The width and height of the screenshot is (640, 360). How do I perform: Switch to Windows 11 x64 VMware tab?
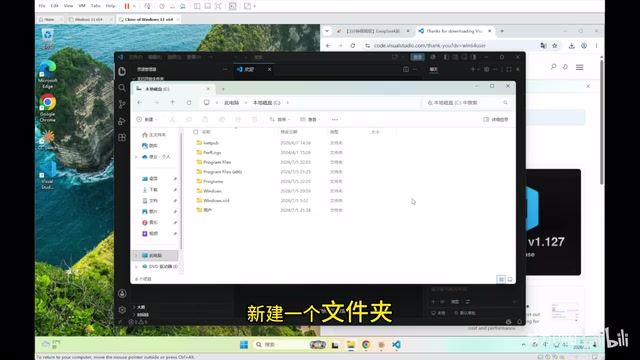pos(90,19)
